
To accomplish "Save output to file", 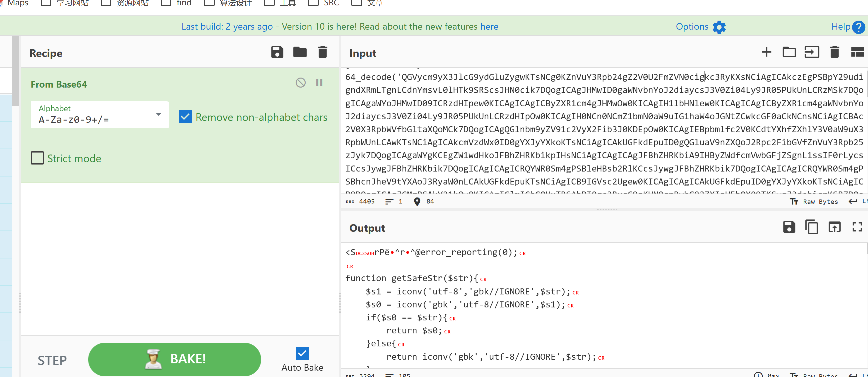I will pos(789,227).
